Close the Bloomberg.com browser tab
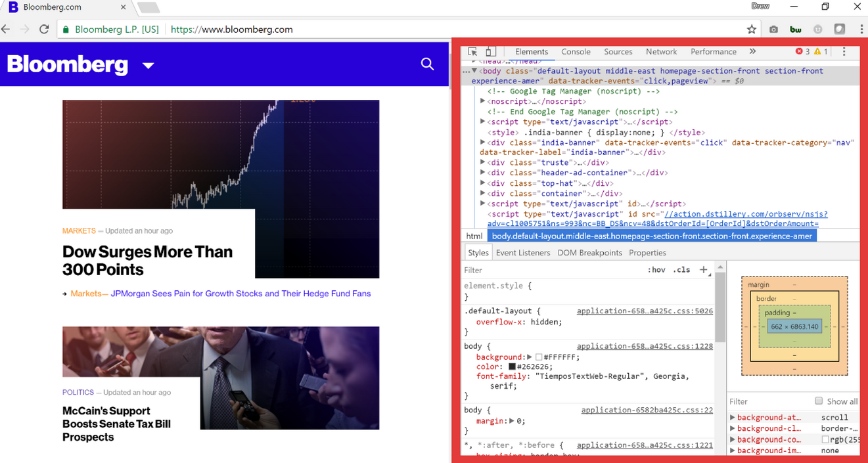Screen dimensions: 868x463 [x=123, y=7]
